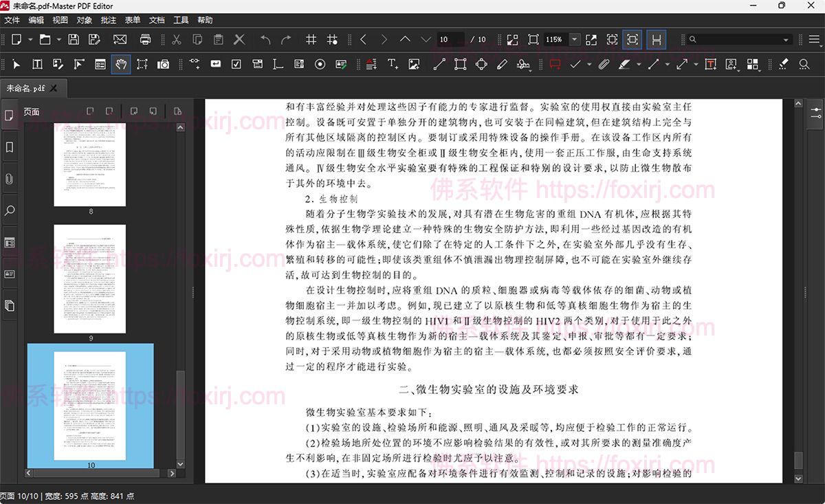Select the Hand tool

tap(122, 64)
